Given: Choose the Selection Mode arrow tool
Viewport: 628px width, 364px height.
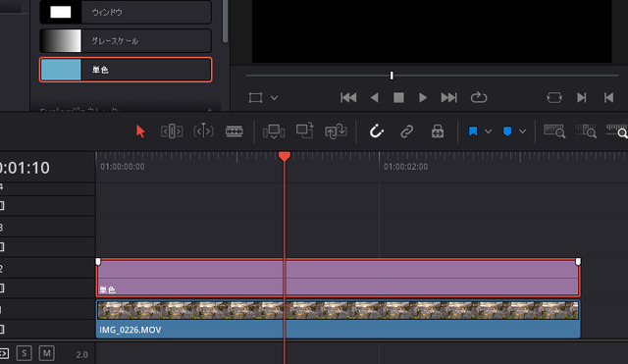Looking at the screenshot, I should click(140, 130).
